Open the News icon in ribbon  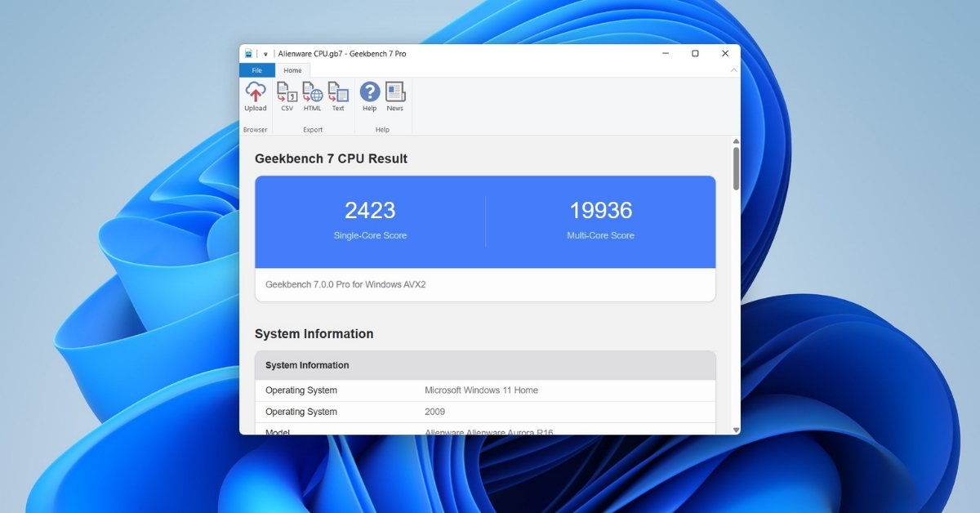[x=395, y=96]
